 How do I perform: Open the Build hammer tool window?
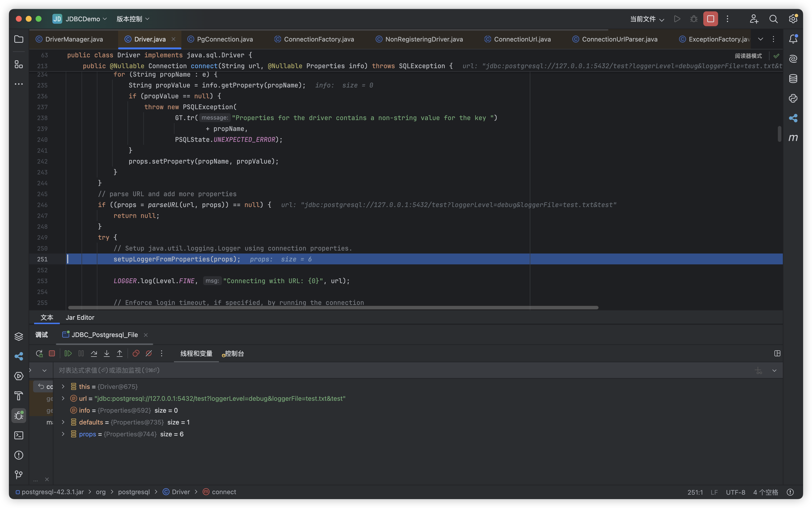click(x=19, y=396)
